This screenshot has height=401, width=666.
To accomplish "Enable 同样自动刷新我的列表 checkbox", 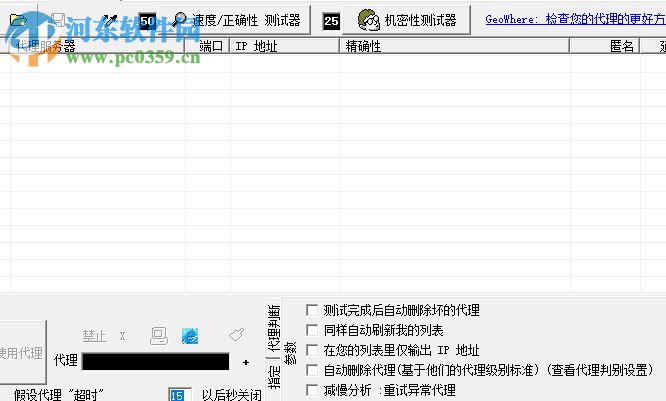I will [312, 330].
